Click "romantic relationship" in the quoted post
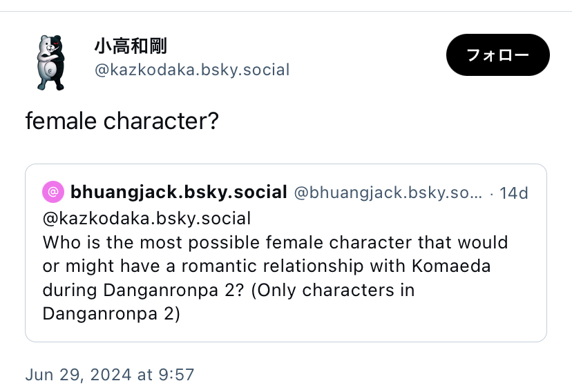The width and height of the screenshot is (572, 392). click(272, 266)
